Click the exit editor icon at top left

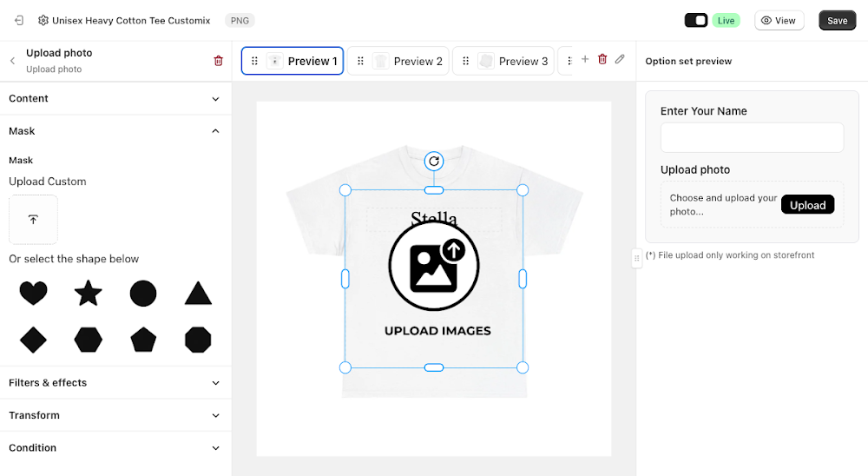pos(19,21)
